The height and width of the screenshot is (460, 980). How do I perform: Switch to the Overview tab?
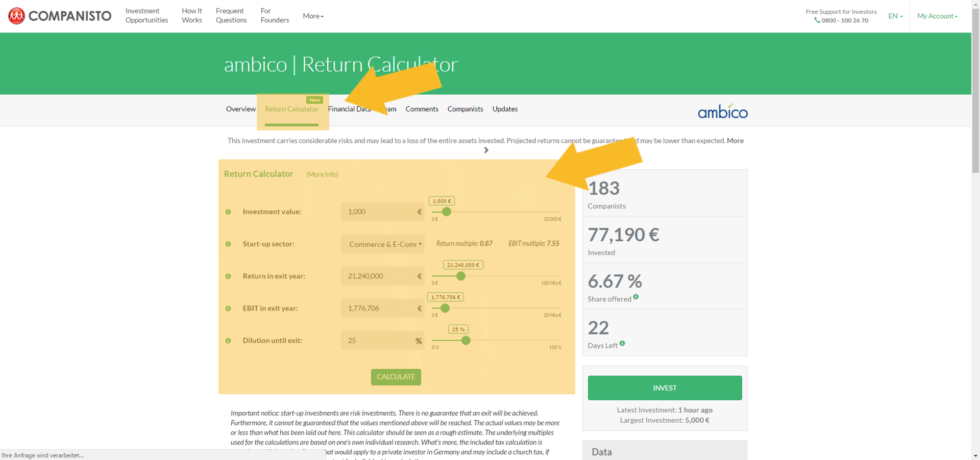241,109
